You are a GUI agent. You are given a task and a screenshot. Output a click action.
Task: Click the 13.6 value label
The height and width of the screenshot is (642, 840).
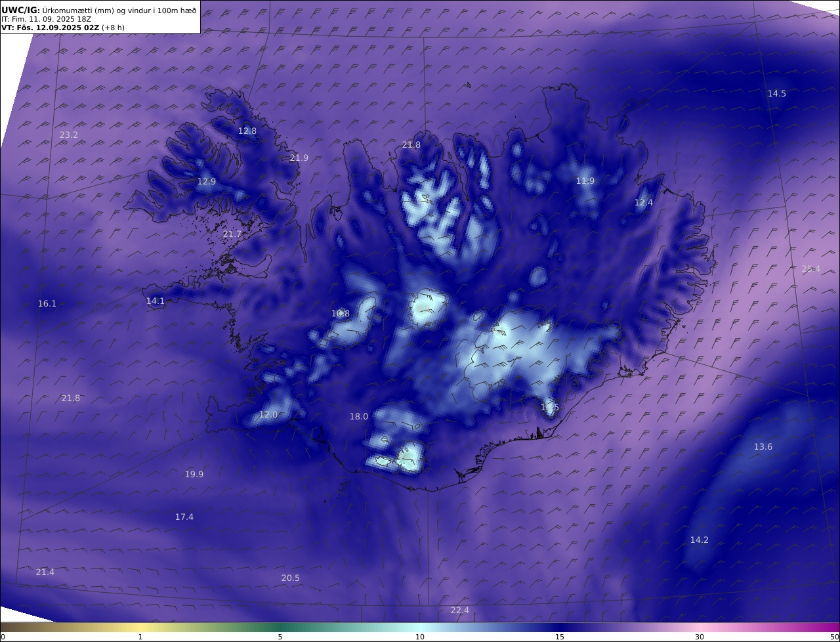763,447
